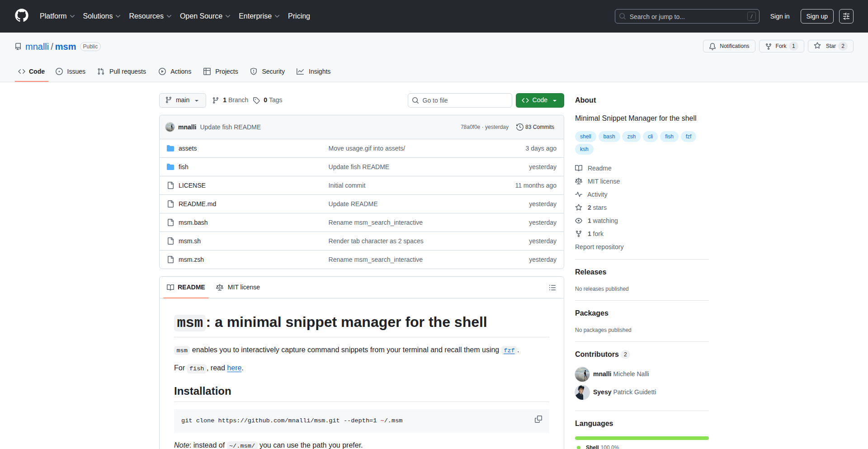
Task: Expand the Resources menu
Action: [x=150, y=16]
